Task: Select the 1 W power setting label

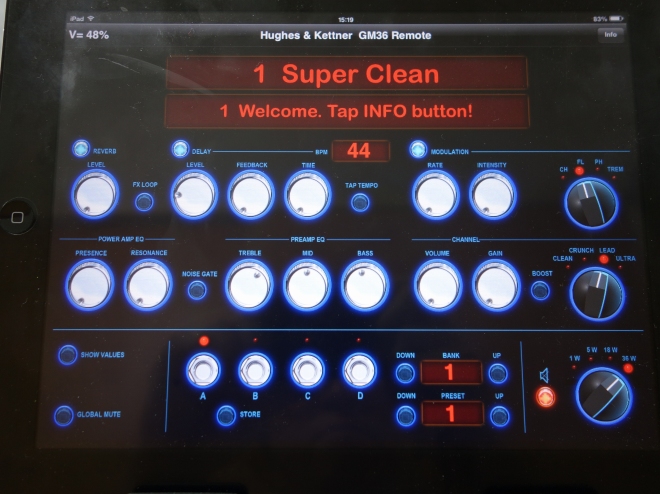Action: point(574,359)
